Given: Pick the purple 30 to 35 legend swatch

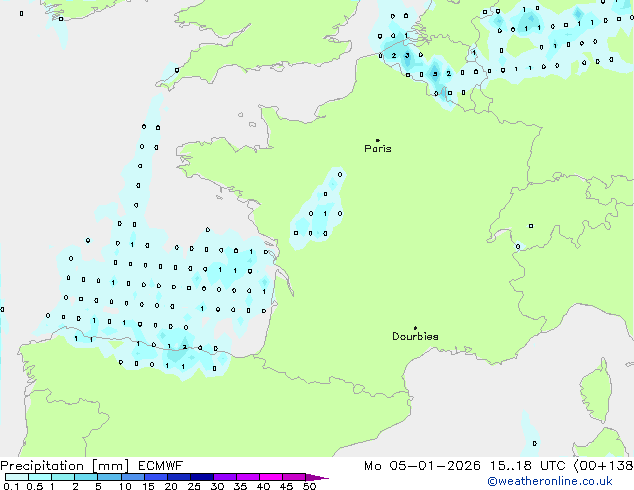Looking at the screenshot, I should coord(225,477).
